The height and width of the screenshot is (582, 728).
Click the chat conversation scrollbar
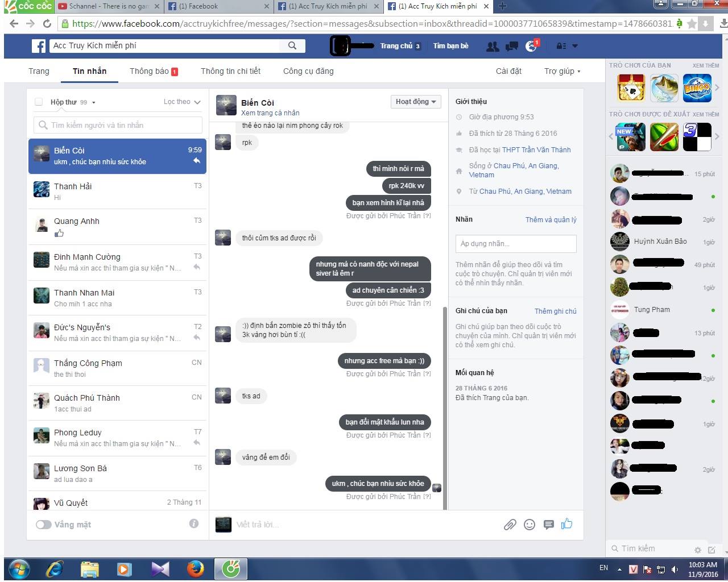point(445,408)
